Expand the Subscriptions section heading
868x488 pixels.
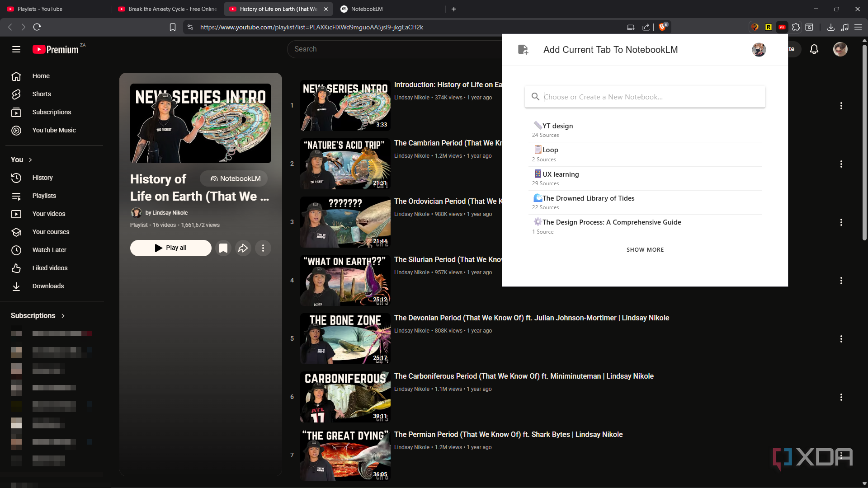tap(38, 316)
